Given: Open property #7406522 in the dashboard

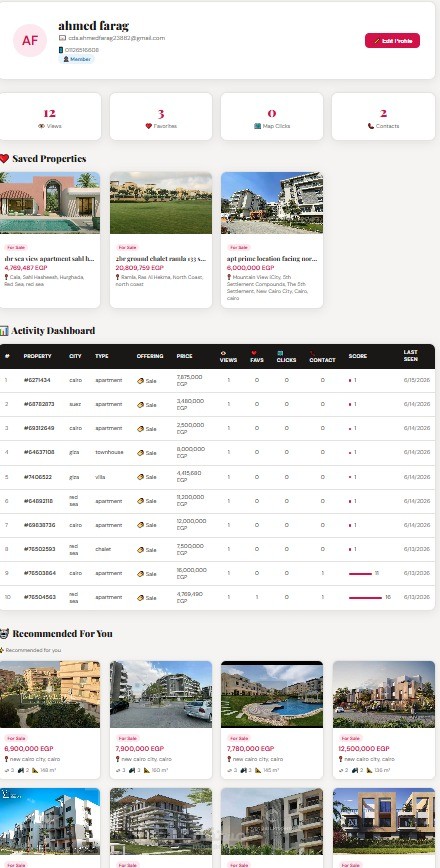Looking at the screenshot, I should click(x=38, y=477).
